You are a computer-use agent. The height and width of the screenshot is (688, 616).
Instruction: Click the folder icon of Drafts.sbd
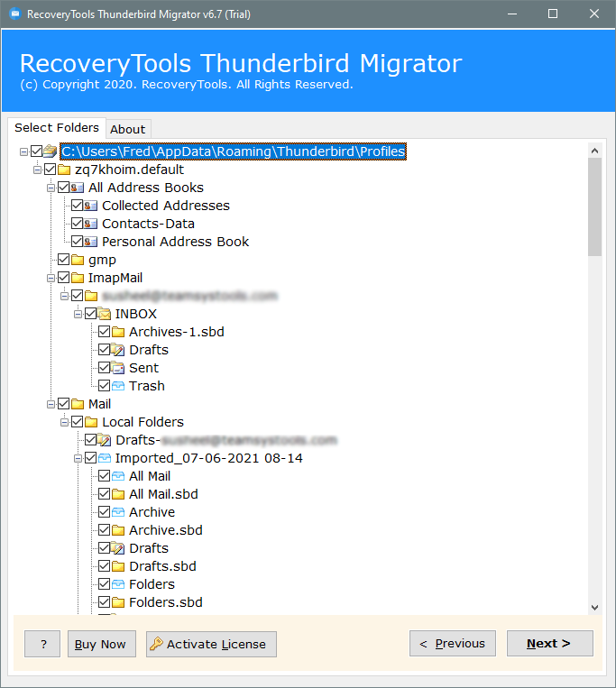118,566
